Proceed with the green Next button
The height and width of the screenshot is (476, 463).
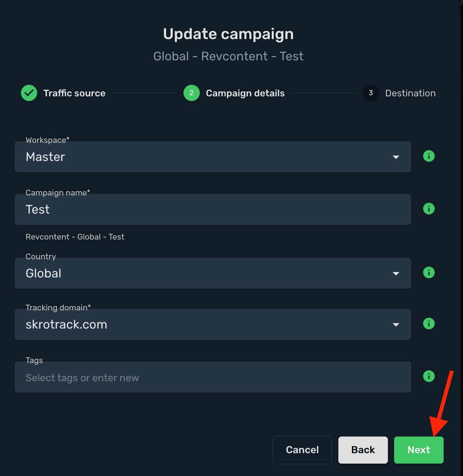pyautogui.click(x=419, y=450)
